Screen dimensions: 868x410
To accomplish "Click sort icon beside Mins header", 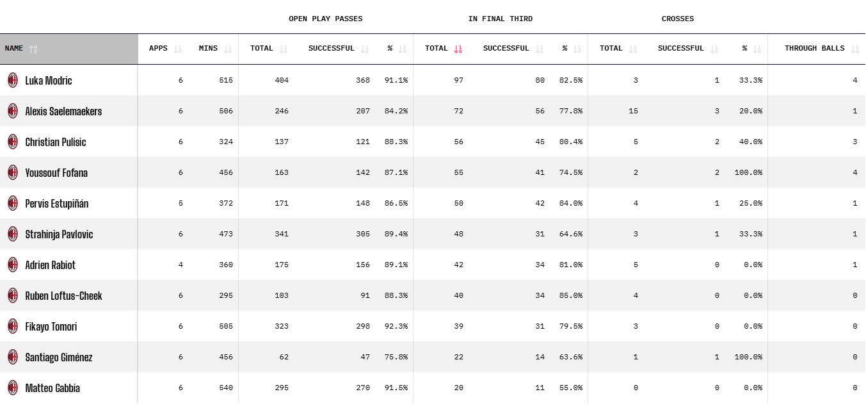I will coord(228,49).
